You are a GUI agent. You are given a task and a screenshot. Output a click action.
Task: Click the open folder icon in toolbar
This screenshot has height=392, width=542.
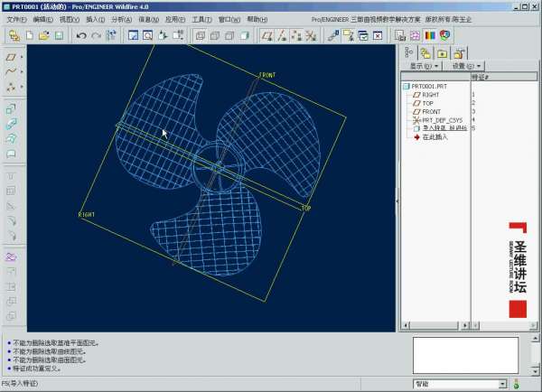click(44, 36)
